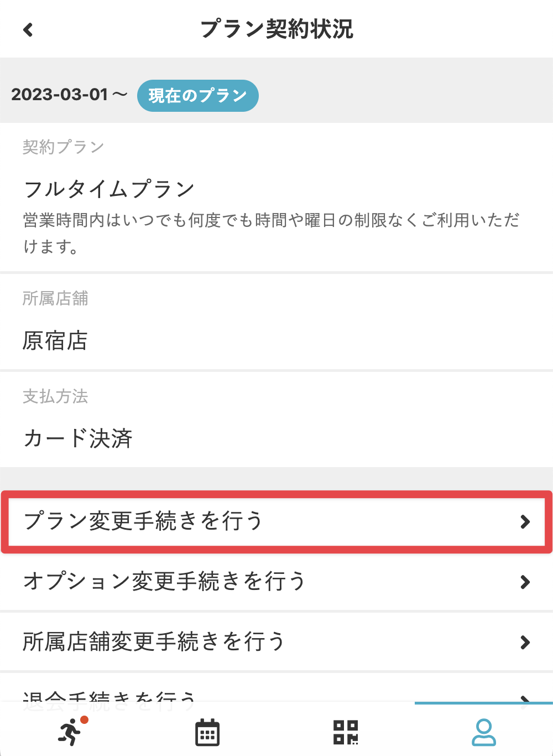Screen dimensions: 553x756
Task: Open the calendar icon in bottom bar
Action: pos(207,732)
